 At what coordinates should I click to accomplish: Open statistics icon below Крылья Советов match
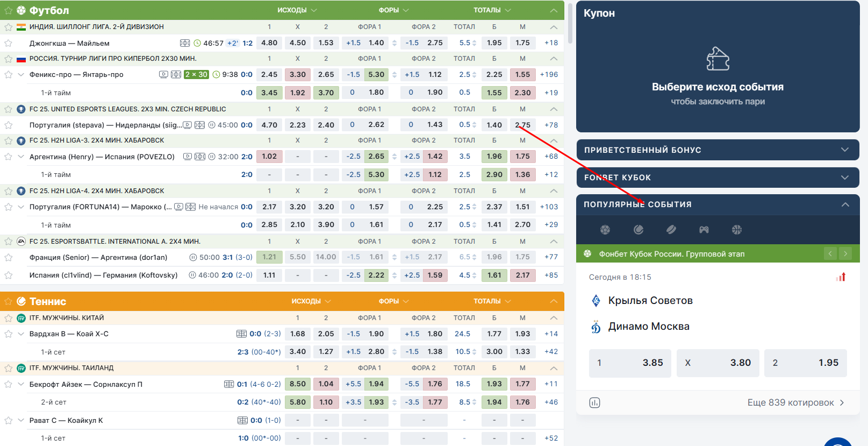tap(594, 402)
